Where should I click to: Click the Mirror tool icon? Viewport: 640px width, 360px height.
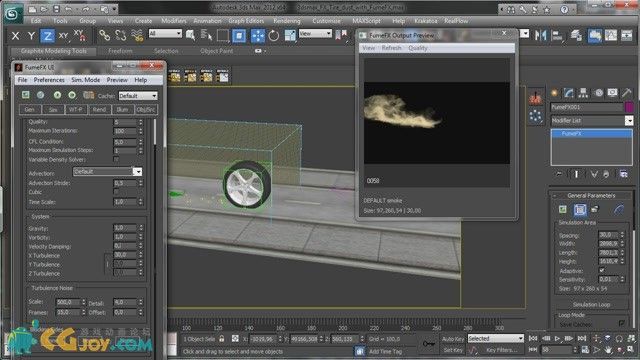click(540, 36)
